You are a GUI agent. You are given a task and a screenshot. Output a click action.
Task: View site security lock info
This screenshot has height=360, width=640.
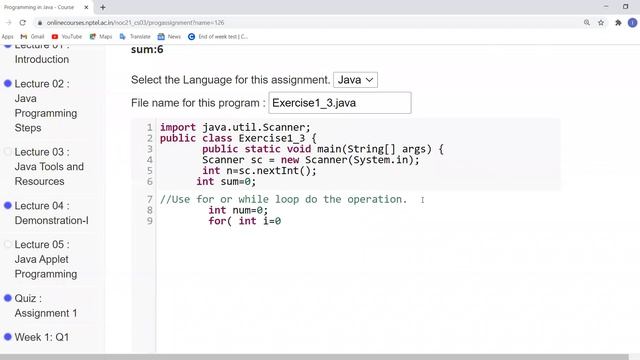pyautogui.click(x=40, y=23)
